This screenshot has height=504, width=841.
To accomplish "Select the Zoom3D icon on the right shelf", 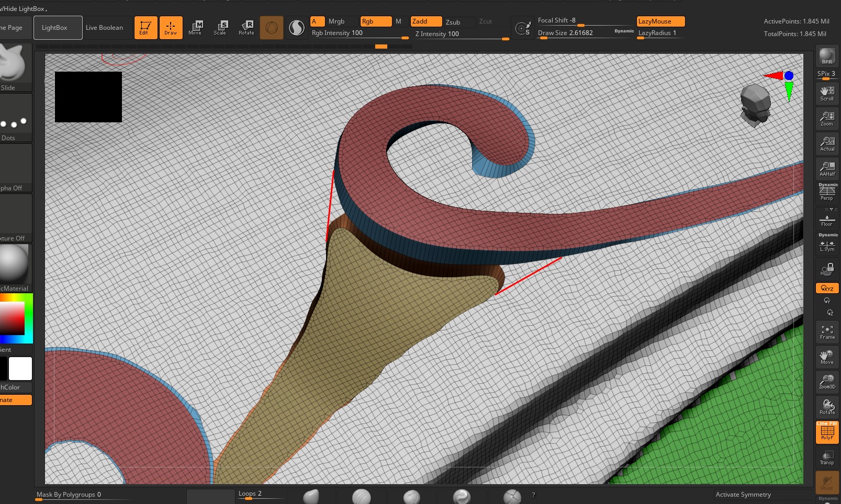I will [x=827, y=381].
